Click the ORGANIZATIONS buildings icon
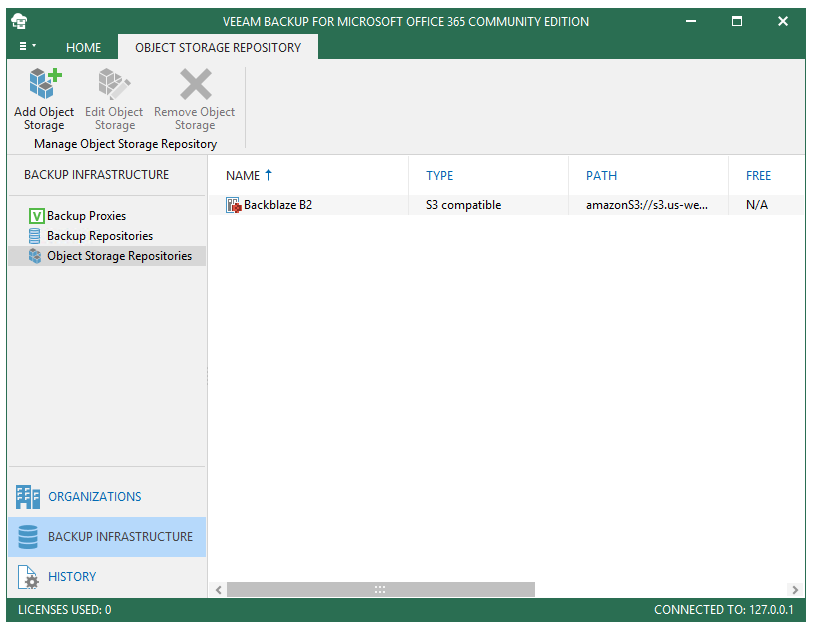Image resolution: width=813 pixels, height=629 pixels. pyautogui.click(x=28, y=497)
